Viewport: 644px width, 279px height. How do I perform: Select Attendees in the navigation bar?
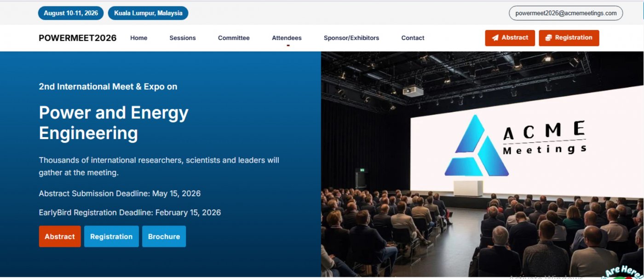tap(287, 38)
